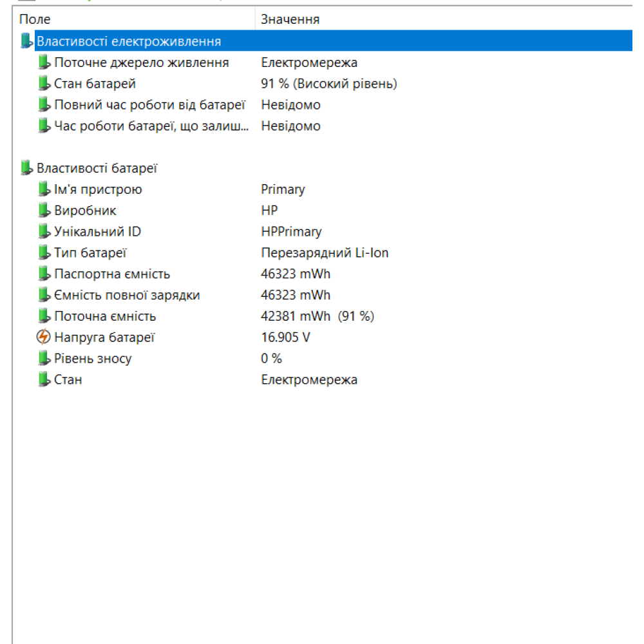Click the icon next to Паспортна ємність
The image size is (644, 644).
44,274
